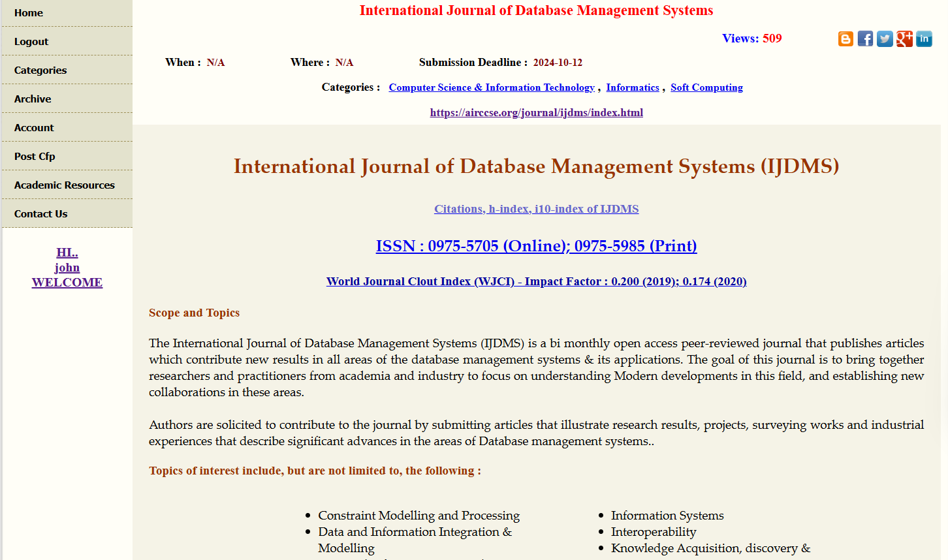Image resolution: width=948 pixels, height=560 pixels.
Task: Open Academic Resources menu item
Action: [x=67, y=185]
